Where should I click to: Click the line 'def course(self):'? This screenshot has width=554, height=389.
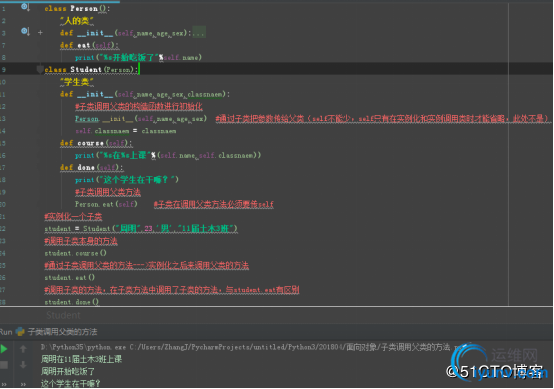[96, 143]
